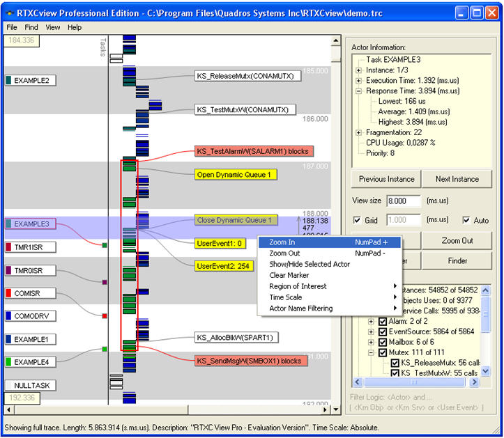The image size is (504, 438).
Task: Toggle the Auto checkbox
Action: pos(466,220)
